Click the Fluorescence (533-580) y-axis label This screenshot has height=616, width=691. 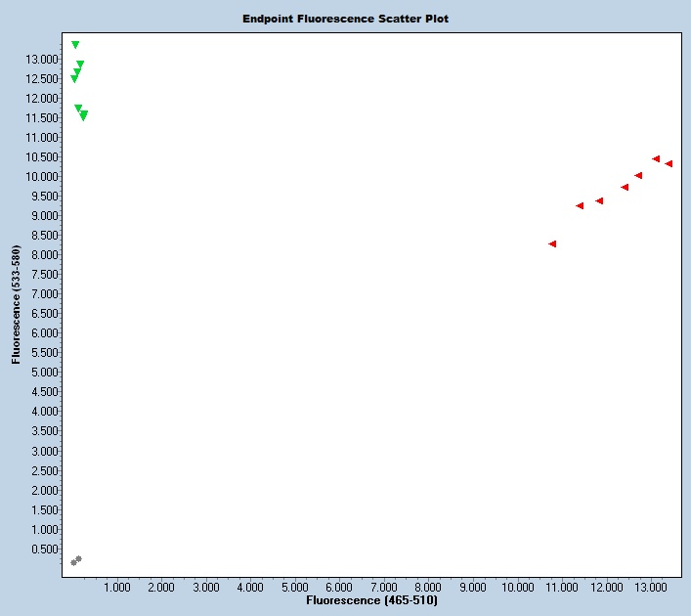[17, 304]
